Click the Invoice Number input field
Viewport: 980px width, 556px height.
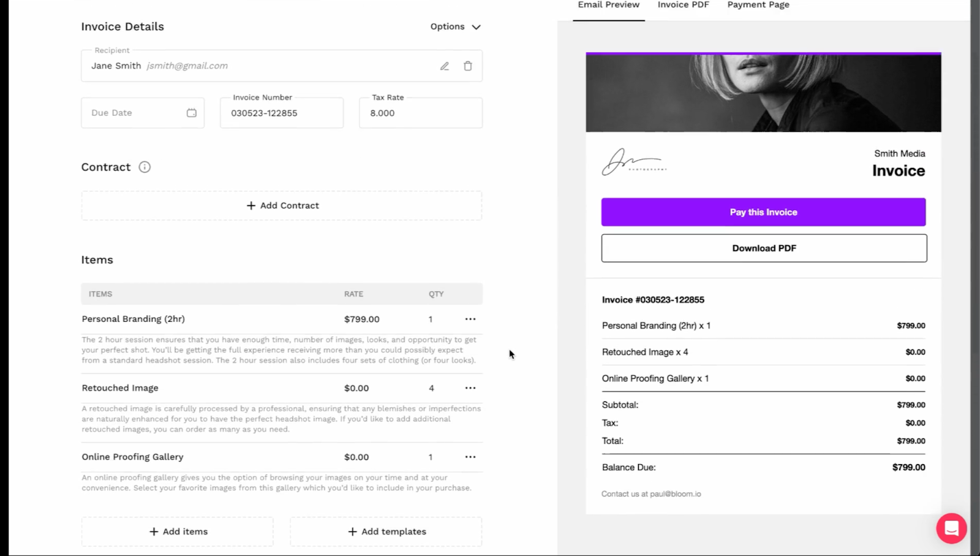pyautogui.click(x=282, y=113)
